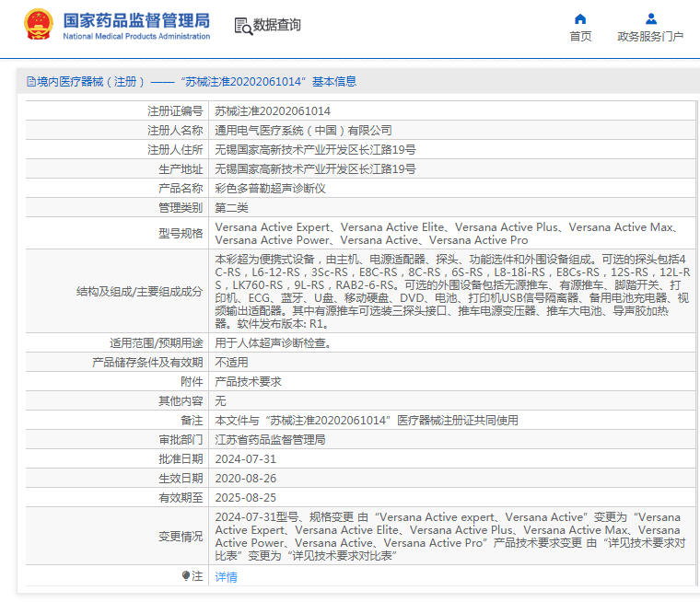Click the 其他内容 row label
700x602 pixels.
pos(181,400)
